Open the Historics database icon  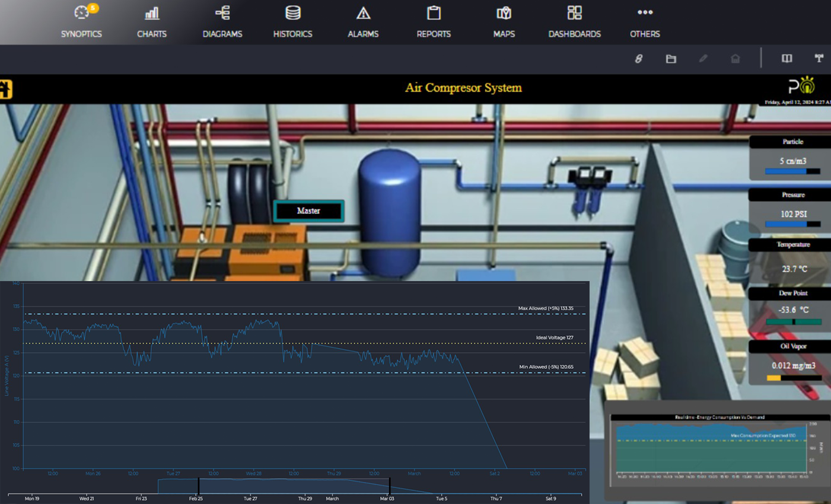292,12
